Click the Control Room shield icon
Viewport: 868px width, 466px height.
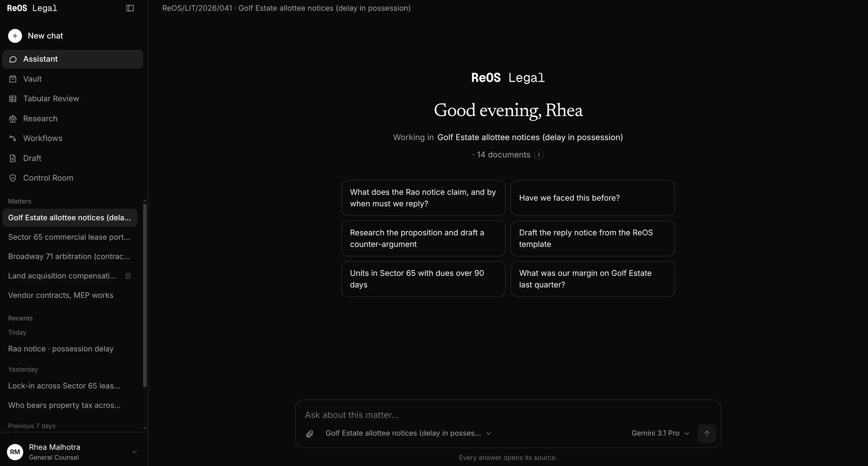click(x=13, y=178)
